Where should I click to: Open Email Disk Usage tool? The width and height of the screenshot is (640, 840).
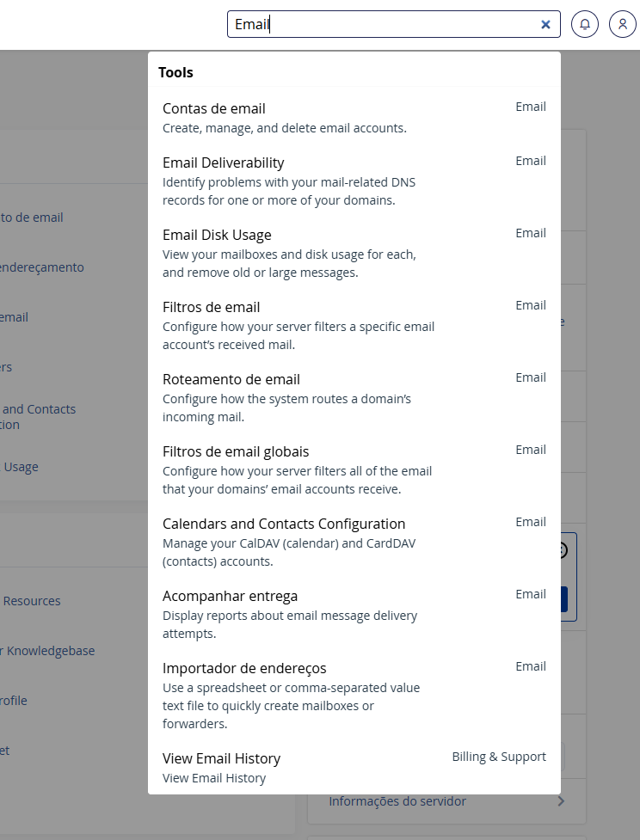[x=217, y=235]
